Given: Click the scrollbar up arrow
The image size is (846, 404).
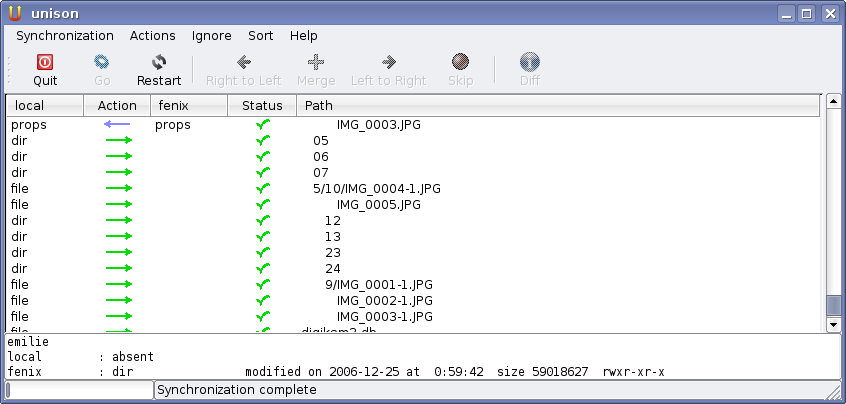Looking at the screenshot, I should click(x=833, y=101).
